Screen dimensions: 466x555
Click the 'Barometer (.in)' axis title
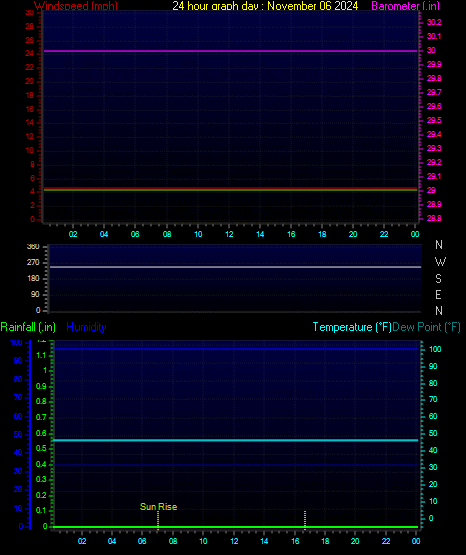405,6
